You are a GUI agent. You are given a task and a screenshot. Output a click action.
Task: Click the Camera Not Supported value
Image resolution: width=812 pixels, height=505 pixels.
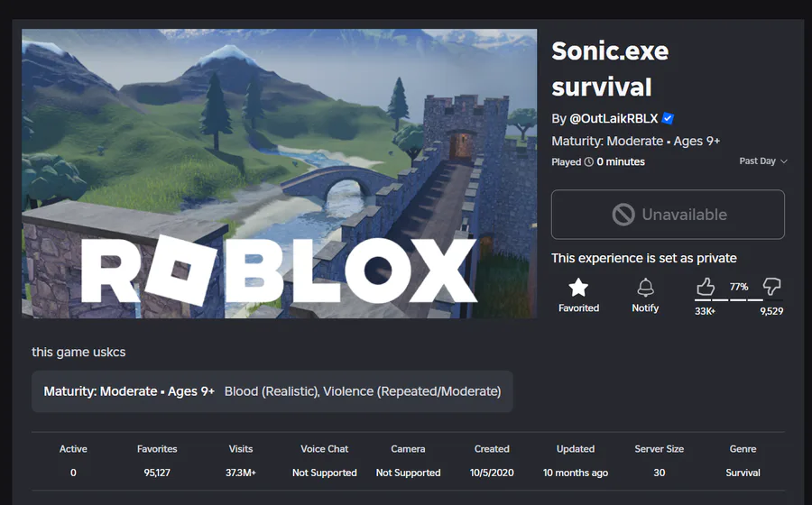tap(408, 473)
